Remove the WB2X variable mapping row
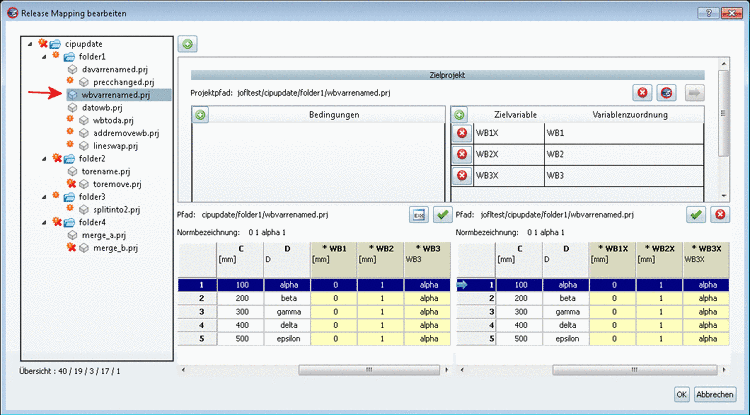750x415 pixels. click(x=461, y=155)
